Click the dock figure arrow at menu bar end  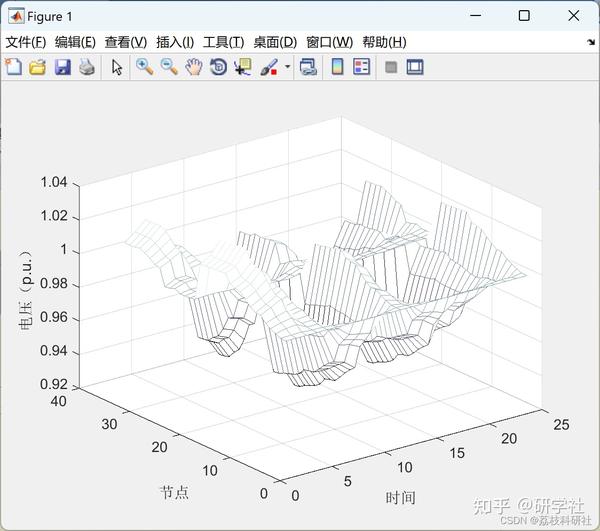[x=591, y=42]
